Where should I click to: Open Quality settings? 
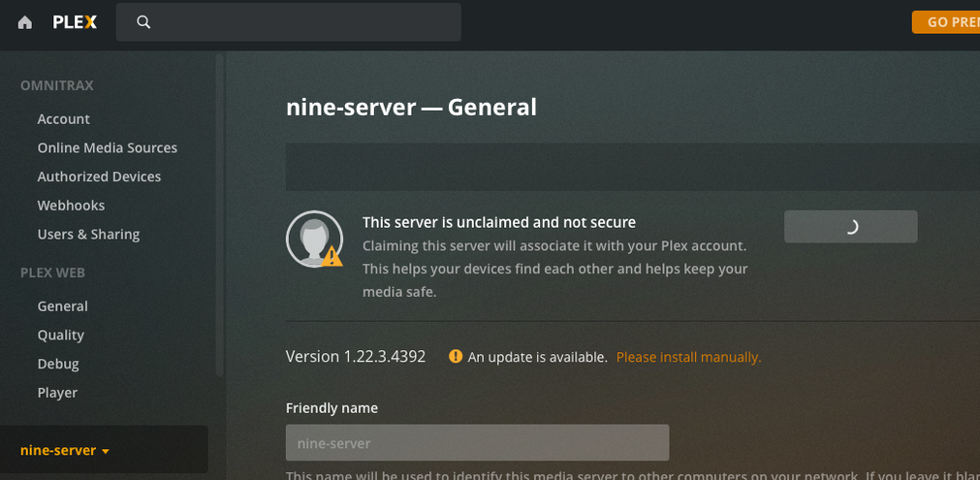[60, 336]
